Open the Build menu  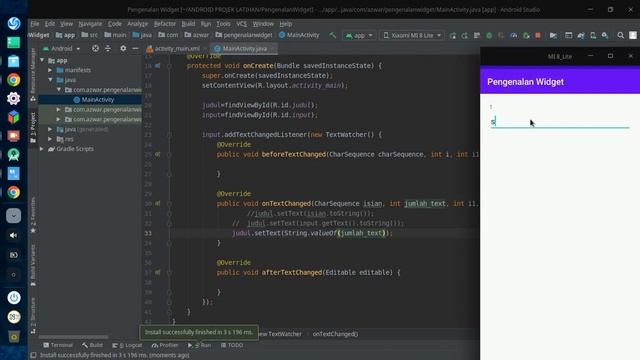point(188,24)
